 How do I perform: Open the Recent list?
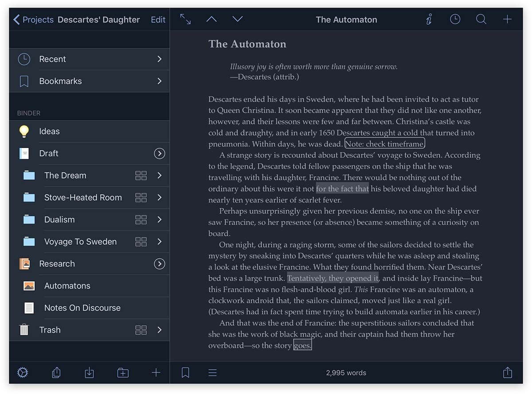pos(89,59)
